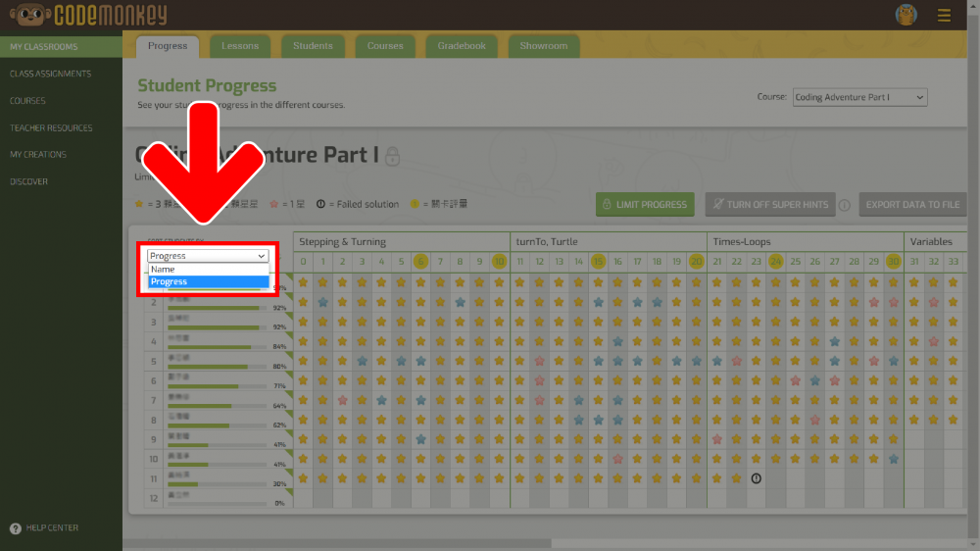Click challenge 10 yellow circle header
The image size is (980, 551).
click(x=499, y=262)
